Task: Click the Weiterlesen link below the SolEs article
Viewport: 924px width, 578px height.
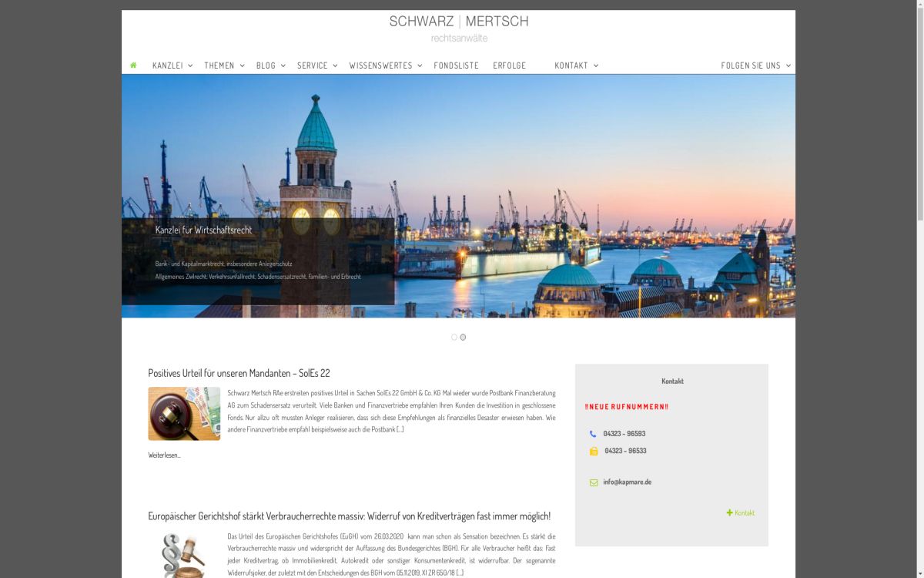Action: (x=164, y=455)
